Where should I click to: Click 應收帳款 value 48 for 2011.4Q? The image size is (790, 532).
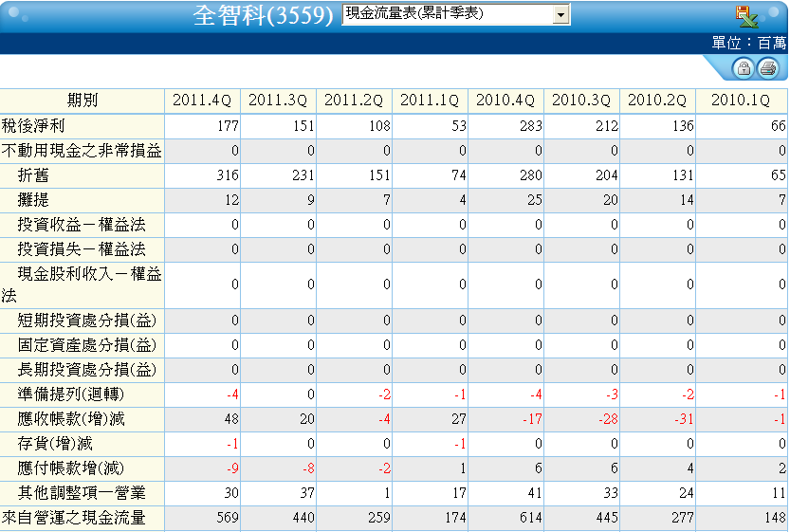click(x=231, y=419)
